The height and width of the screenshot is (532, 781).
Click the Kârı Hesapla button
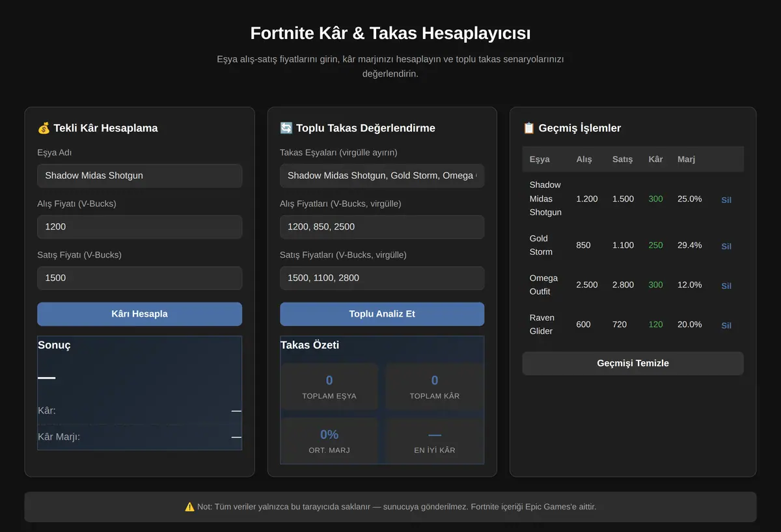click(x=139, y=314)
